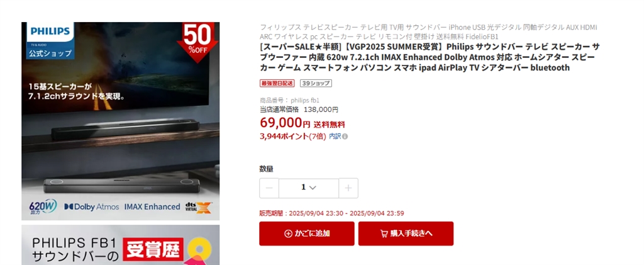
Task: Click the info icon next to 内訳
Action: click(x=345, y=137)
